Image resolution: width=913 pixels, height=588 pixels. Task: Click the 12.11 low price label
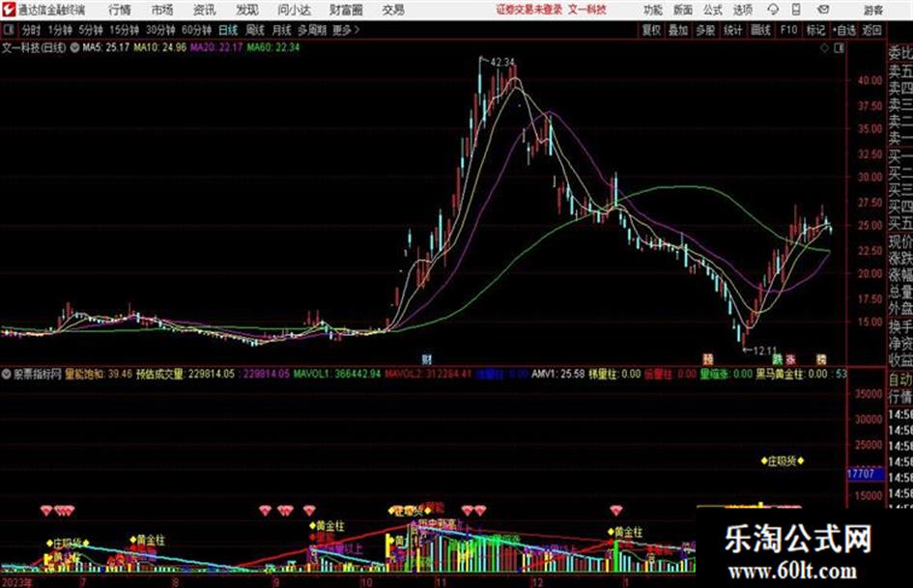click(766, 350)
